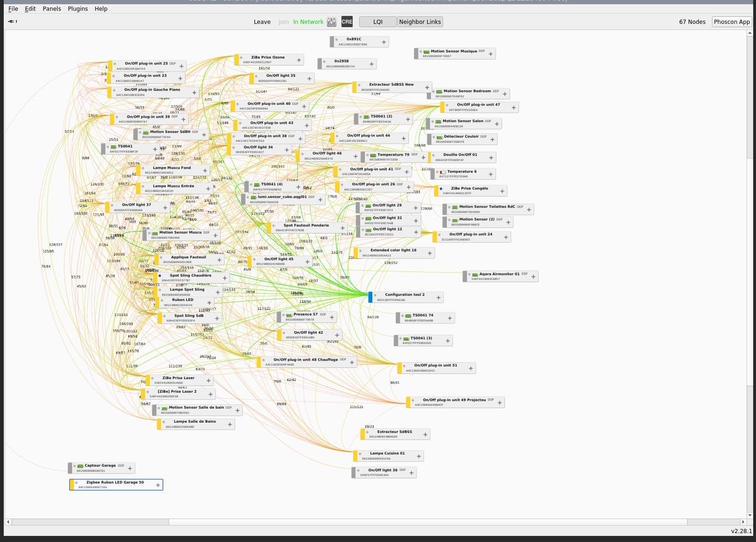Toggle the Neighbor Links button
Screen dimensions: 756x542
420,22
